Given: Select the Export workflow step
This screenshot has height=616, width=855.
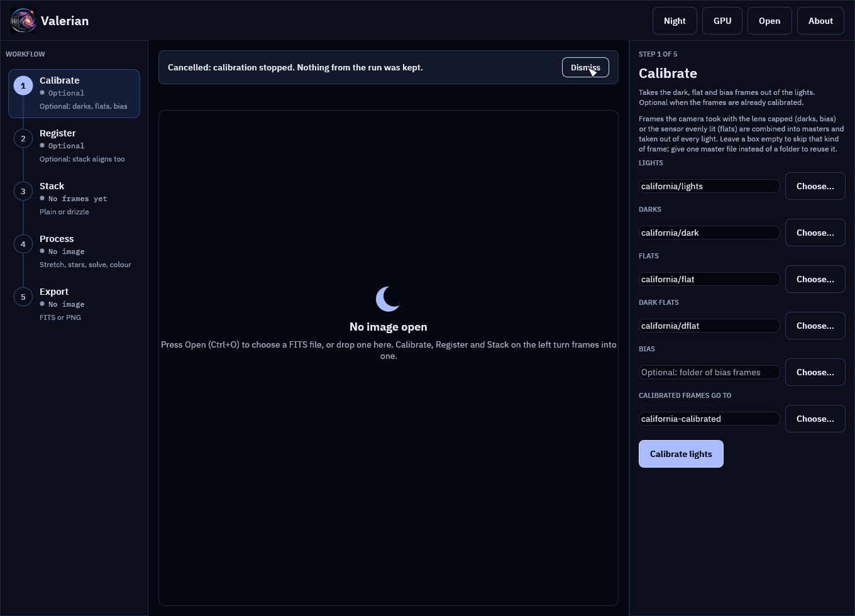Looking at the screenshot, I should tap(74, 305).
